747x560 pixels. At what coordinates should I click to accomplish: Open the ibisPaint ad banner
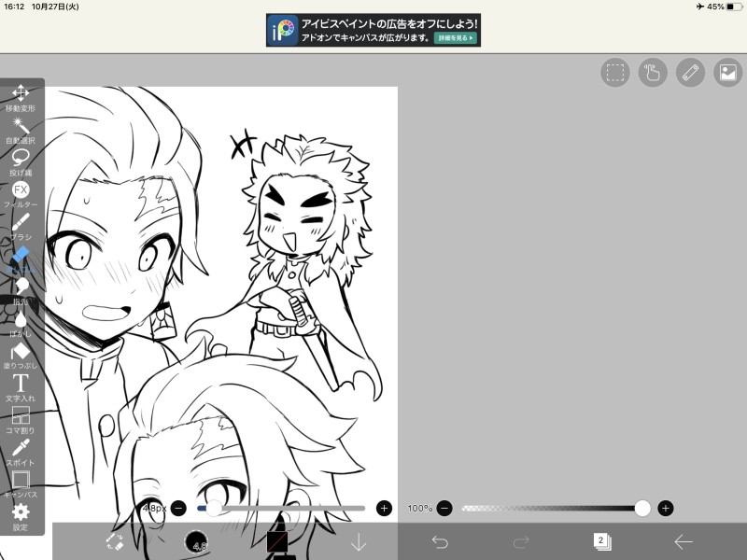[x=373, y=30]
